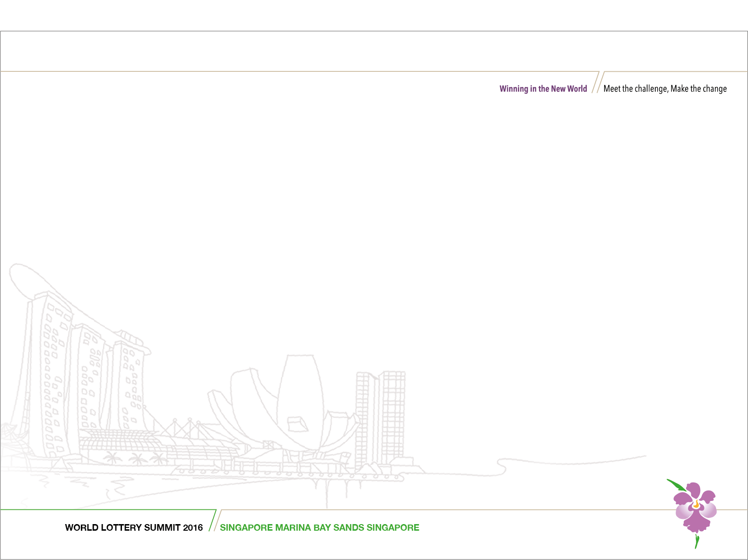Click the blank title band at the top
This screenshot has height=560, width=748.
click(x=374, y=51)
